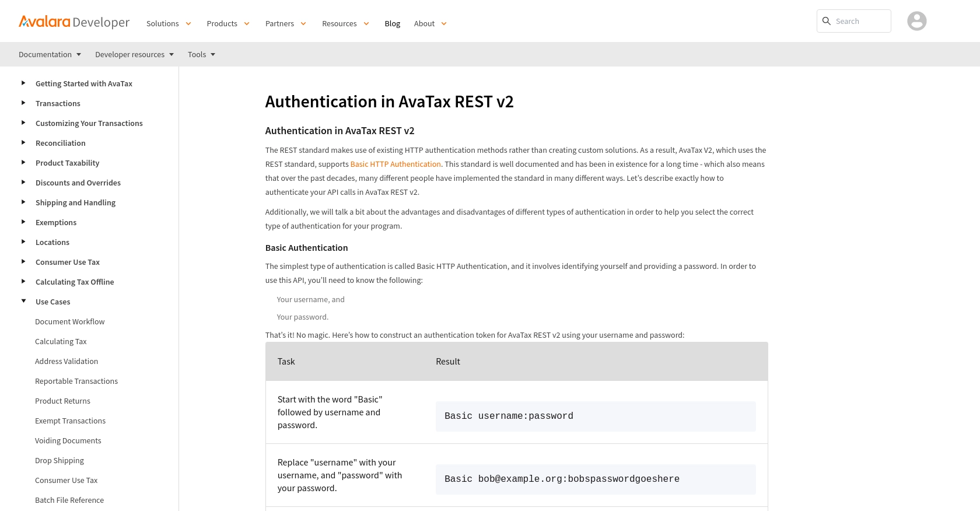Click the 'Basic username:password' code block
The image size is (980, 511).
point(596,416)
